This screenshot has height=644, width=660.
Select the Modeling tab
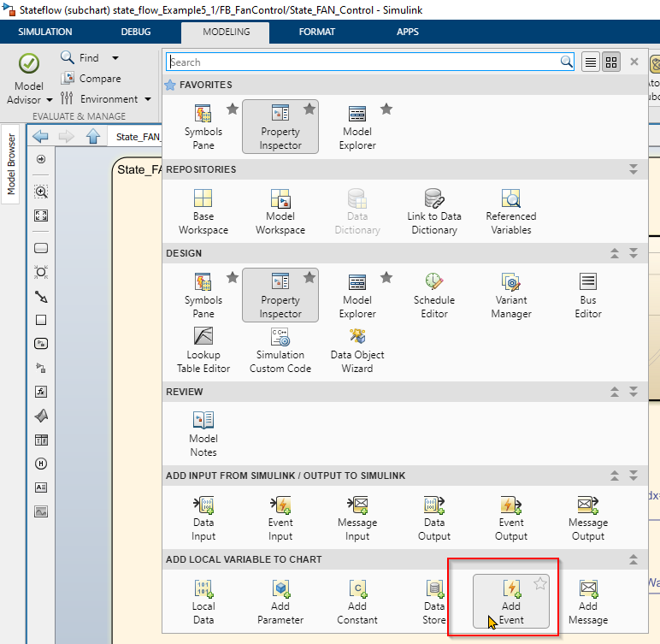pos(226,32)
